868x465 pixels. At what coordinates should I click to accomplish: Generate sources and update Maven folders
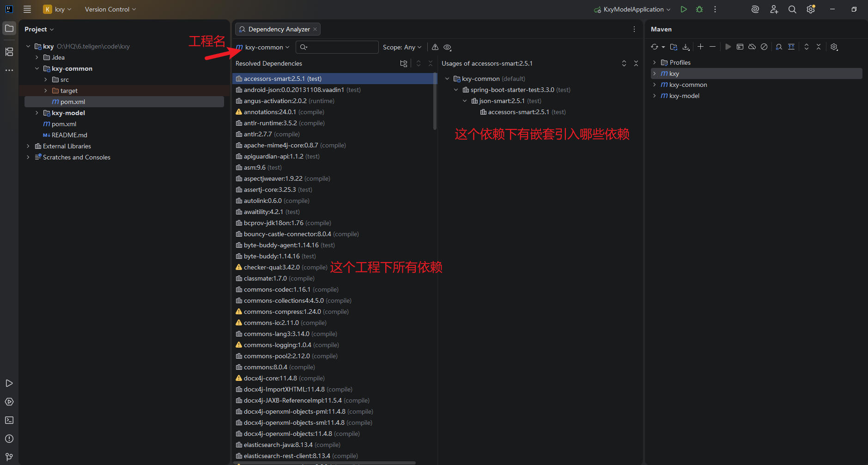pos(674,47)
